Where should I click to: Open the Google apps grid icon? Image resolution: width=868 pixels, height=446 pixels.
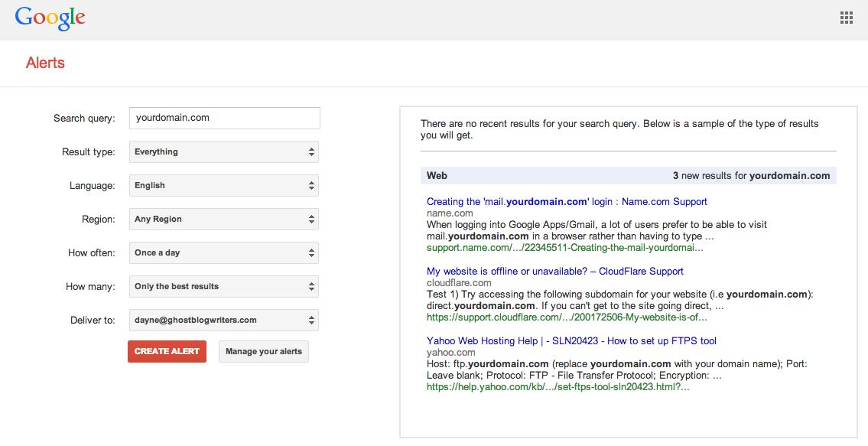click(847, 18)
